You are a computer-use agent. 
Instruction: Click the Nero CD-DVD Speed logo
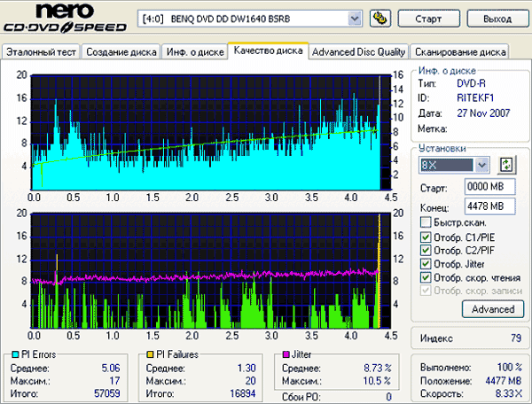coord(65,18)
